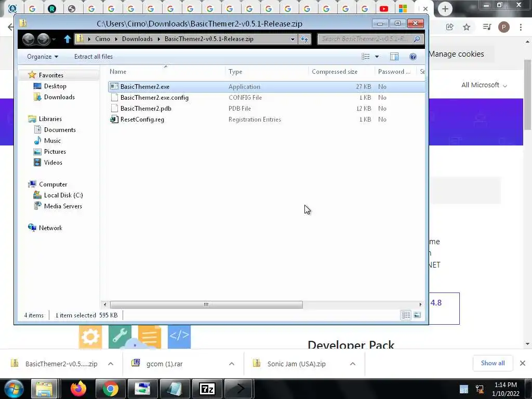Select Computer in the navigation pane
The height and width of the screenshot is (399, 532).
pos(53,184)
